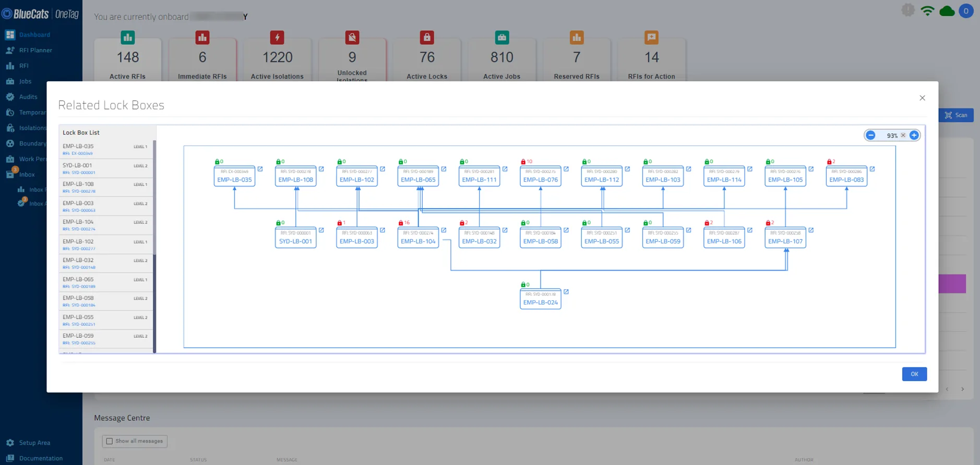Viewport: 980px width, 465px height.
Task: Open the RFI Planner sidebar item
Action: (35, 51)
